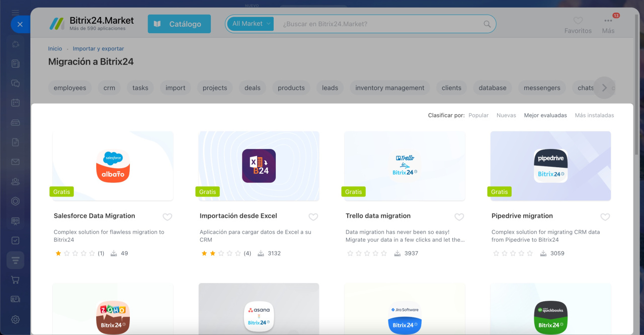The image size is (644, 335).
Task: Filter by deals tag
Action: click(x=253, y=88)
